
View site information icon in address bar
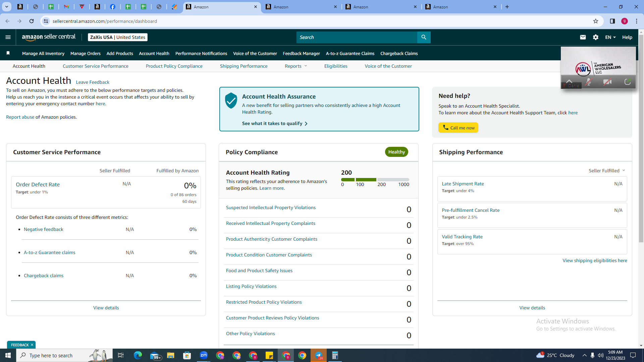(46, 21)
